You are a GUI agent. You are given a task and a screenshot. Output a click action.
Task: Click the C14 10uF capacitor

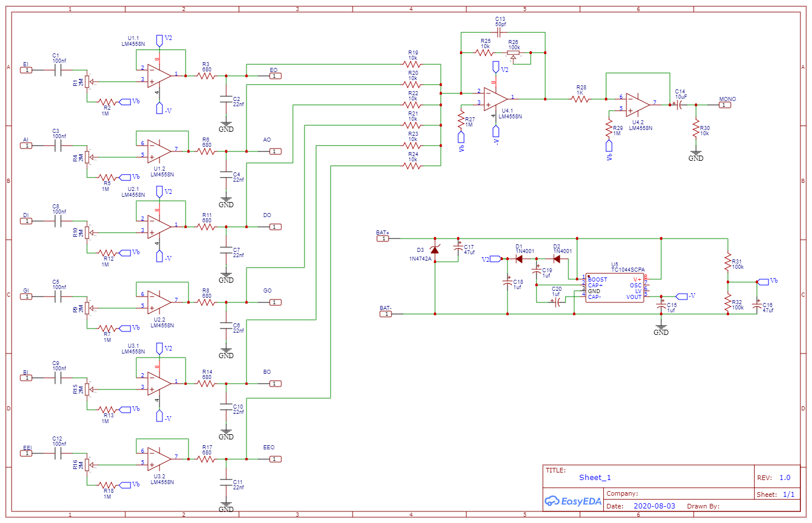679,105
